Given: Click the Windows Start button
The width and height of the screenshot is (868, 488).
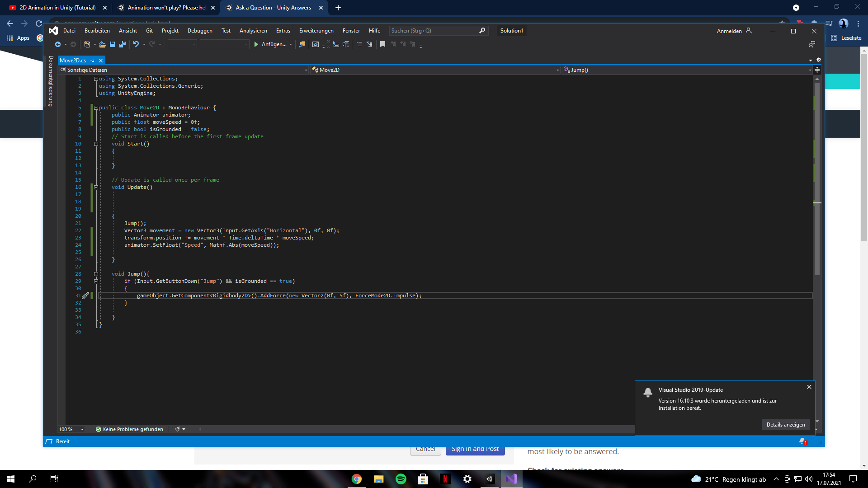Looking at the screenshot, I should click(x=11, y=479).
